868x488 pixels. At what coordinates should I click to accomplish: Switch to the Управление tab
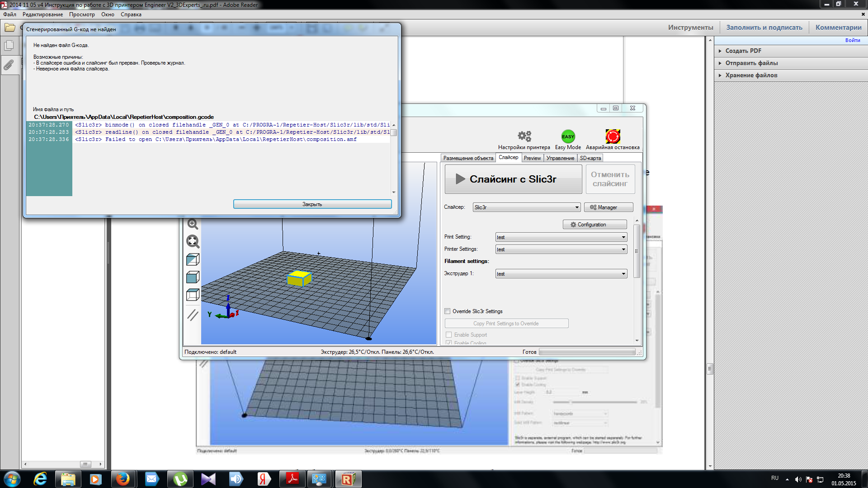point(560,158)
